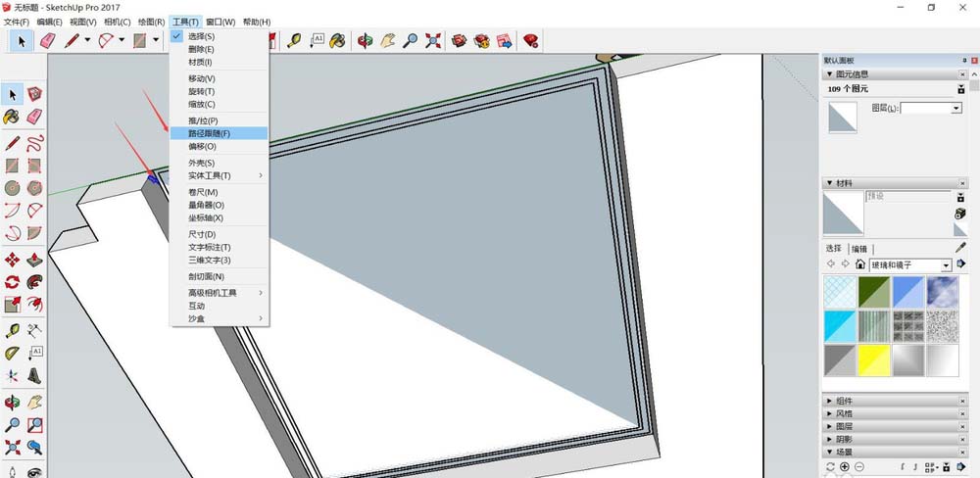Select the Protractor tool in left toolbar

coord(12,354)
